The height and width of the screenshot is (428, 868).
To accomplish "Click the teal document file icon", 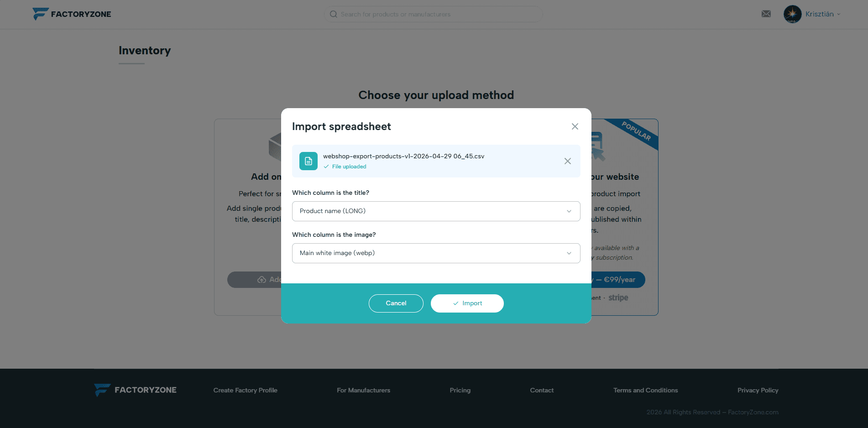I will point(309,161).
